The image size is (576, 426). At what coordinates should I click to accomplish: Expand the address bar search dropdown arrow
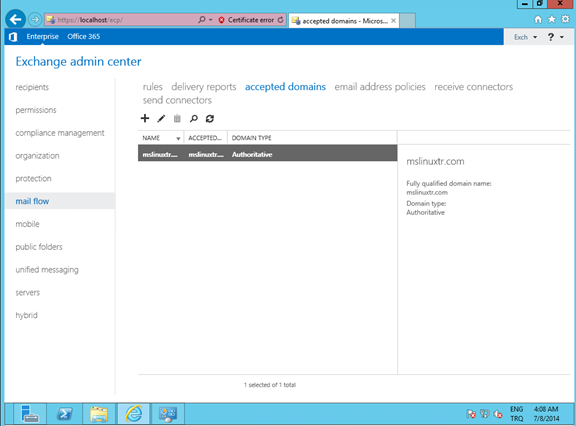coord(211,20)
